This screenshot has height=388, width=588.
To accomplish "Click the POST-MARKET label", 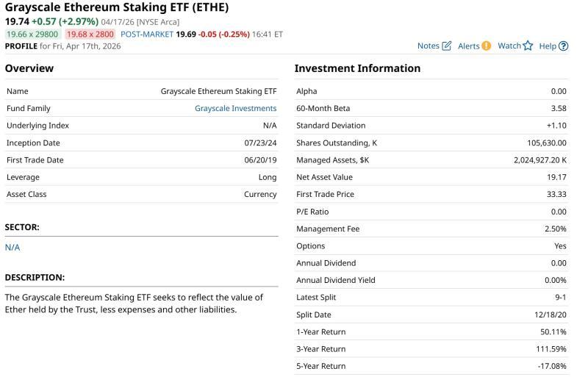I will (x=146, y=34).
